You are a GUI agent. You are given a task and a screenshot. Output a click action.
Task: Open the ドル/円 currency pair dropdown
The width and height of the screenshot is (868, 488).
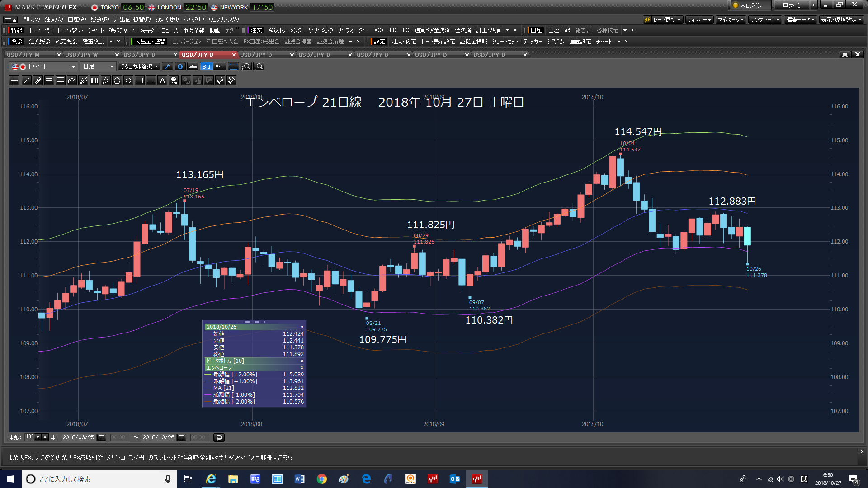(x=43, y=66)
